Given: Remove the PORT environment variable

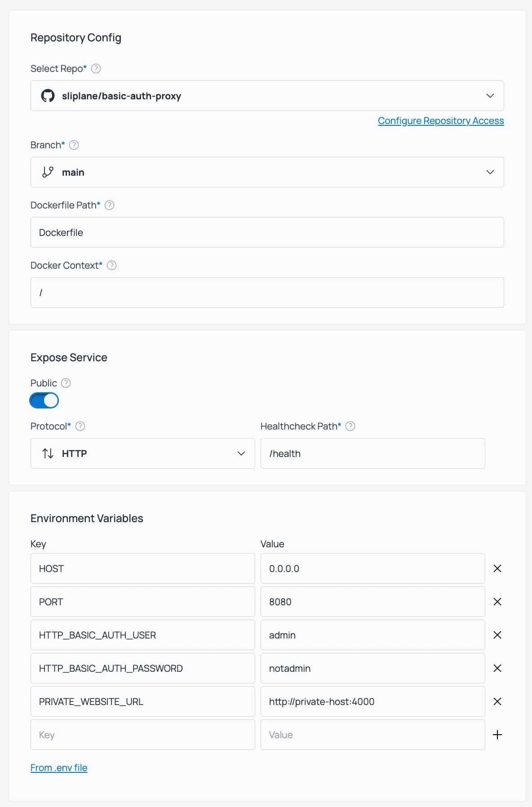Looking at the screenshot, I should click(497, 602).
